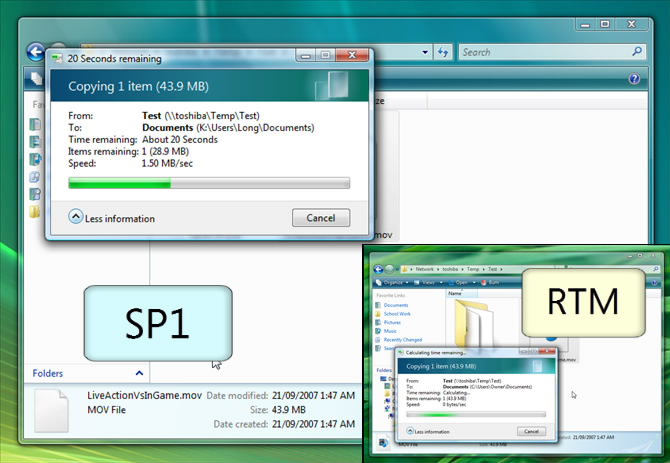Select 'Test' breadcrumb in inset window

(493, 269)
